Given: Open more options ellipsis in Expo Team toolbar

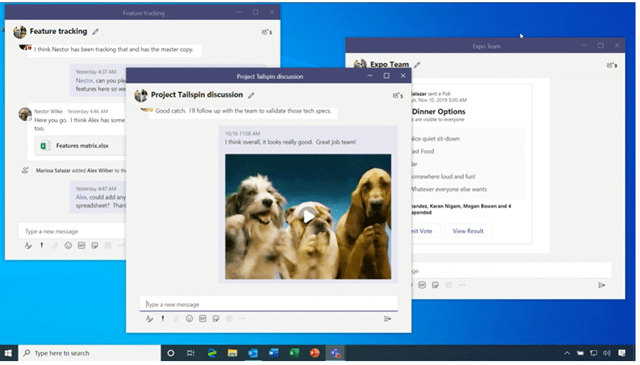Looking at the screenshot, I should 462,285.
